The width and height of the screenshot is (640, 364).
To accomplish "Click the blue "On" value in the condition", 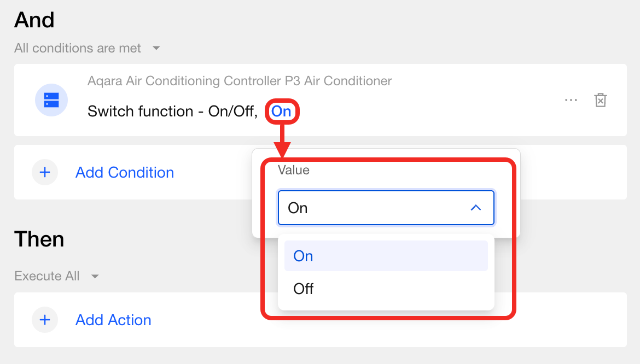I will (281, 111).
